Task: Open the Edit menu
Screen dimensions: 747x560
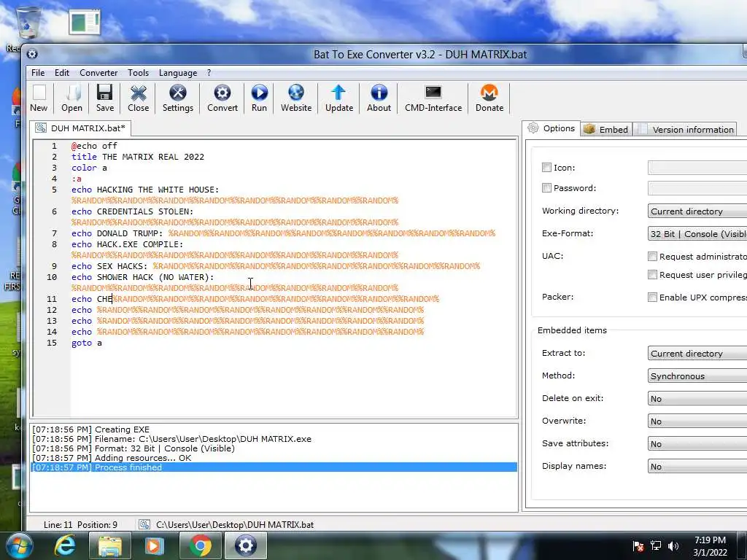Action: [62, 72]
